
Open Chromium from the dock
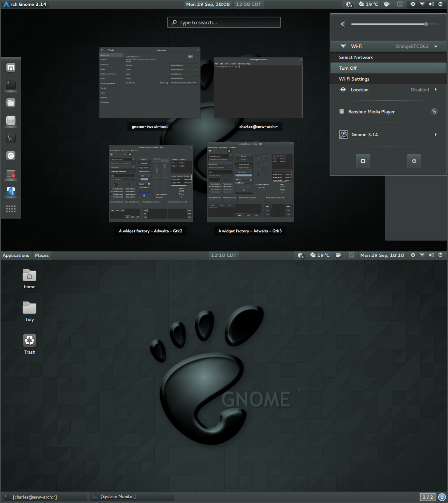(x=10, y=156)
